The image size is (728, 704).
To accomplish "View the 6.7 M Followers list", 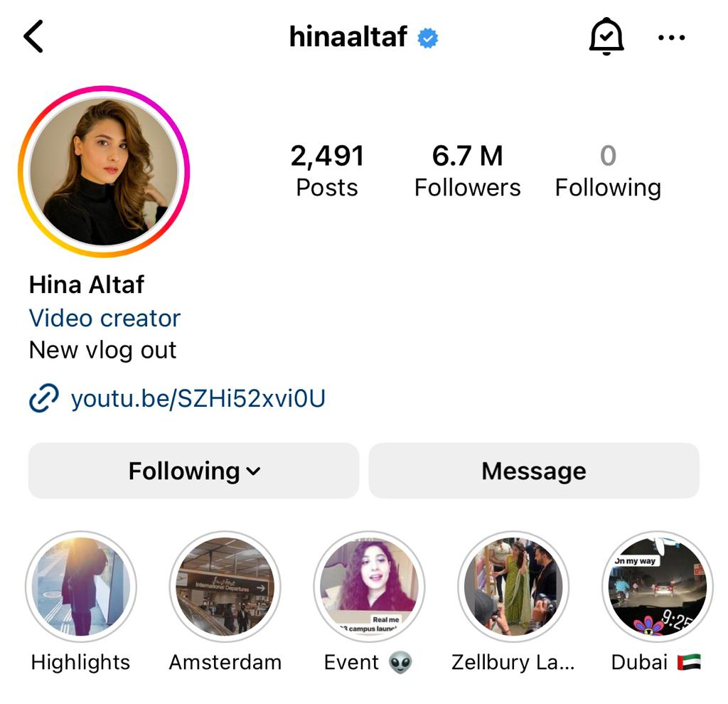I will click(468, 171).
